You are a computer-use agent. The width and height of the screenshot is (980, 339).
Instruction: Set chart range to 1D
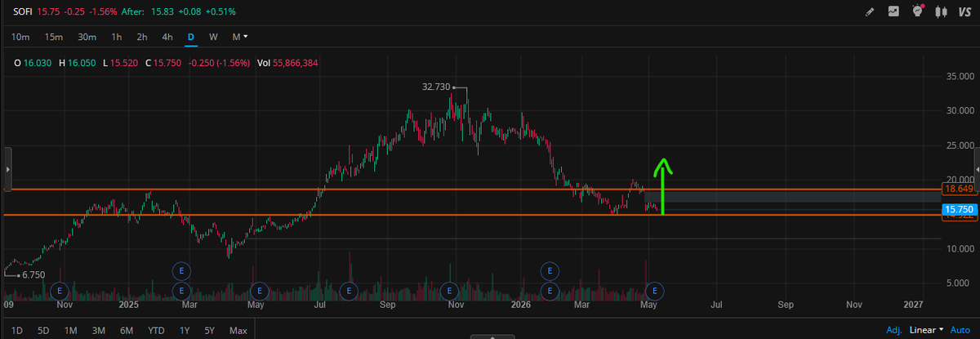17,330
